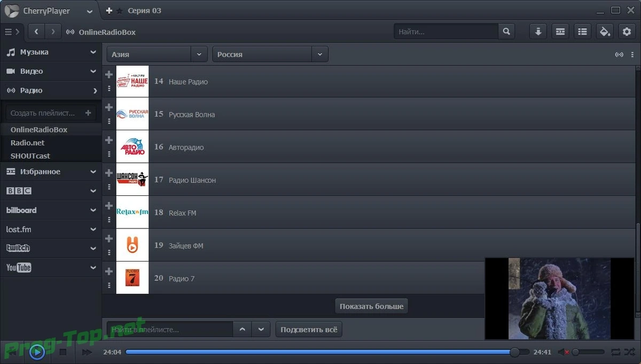Add Авторадио with its plus icon

coord(109,140)
